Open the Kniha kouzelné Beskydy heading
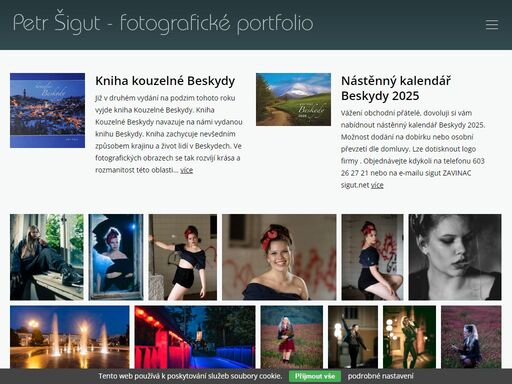This screenshot has width=512, height=384. (x=165, y=81)
